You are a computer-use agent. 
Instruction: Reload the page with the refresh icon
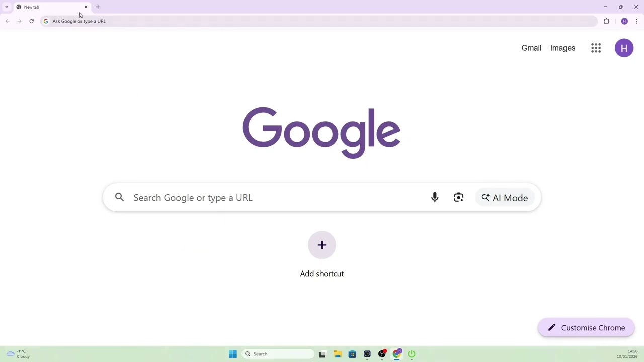click(31, 21)
